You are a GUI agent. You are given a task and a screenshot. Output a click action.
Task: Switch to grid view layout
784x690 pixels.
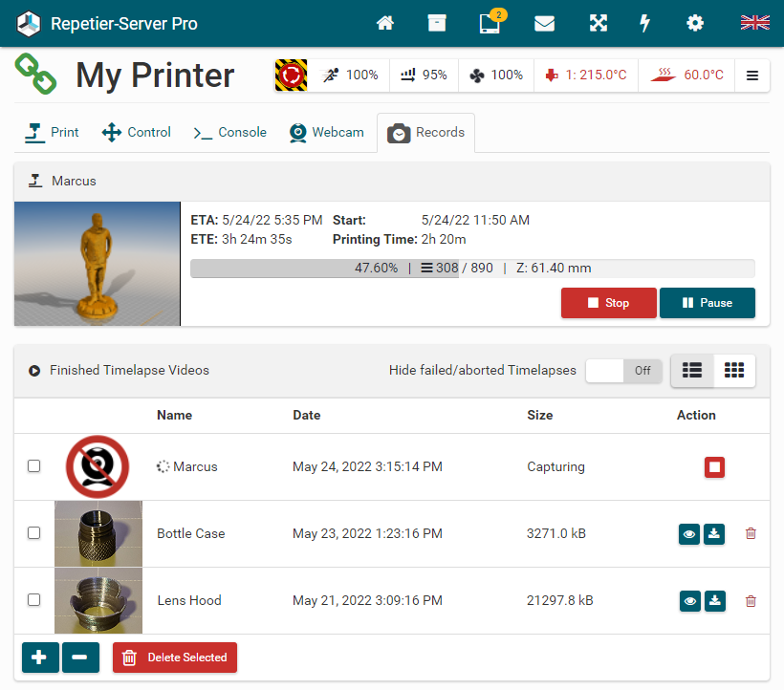[734, 371]
